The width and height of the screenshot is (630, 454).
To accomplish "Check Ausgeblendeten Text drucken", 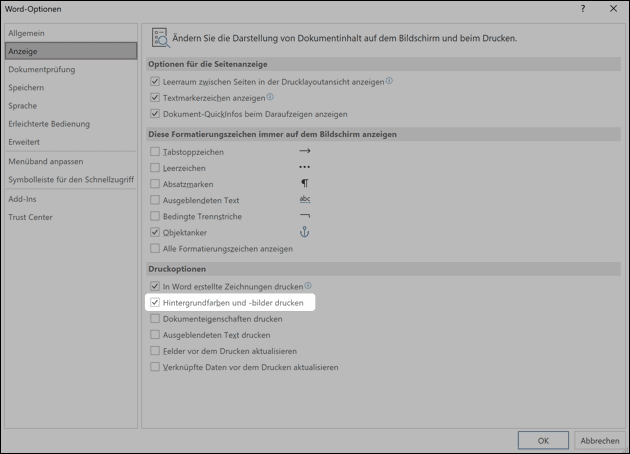I will 155,335.
